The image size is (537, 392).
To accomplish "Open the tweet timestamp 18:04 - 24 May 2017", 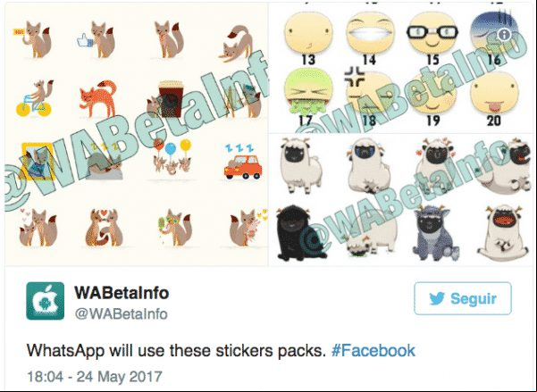I will click(95, 377).
